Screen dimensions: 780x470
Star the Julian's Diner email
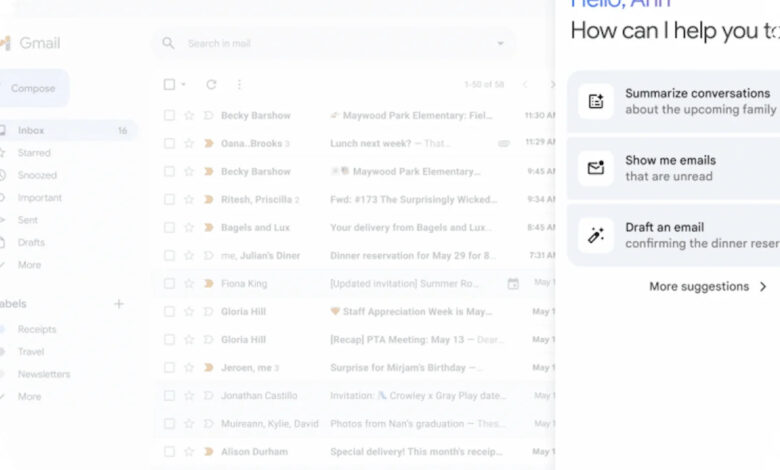189,255
